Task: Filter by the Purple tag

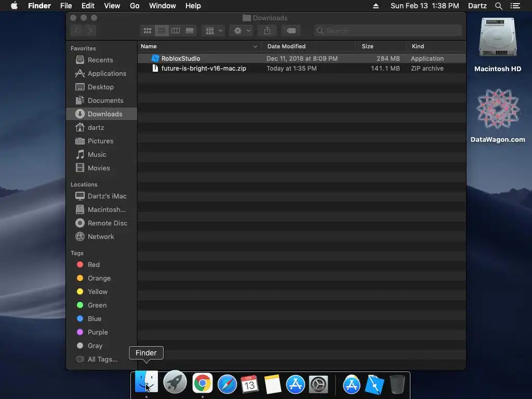Action: (x=101, y=332)
